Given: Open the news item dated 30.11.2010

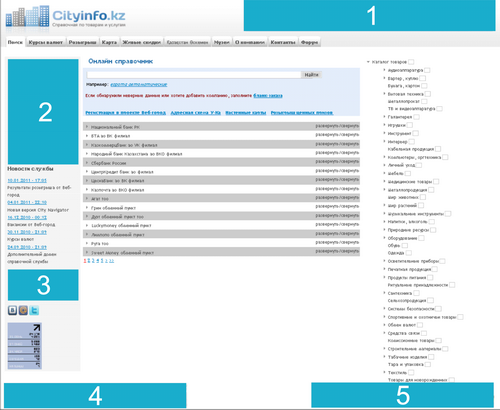Looking at the screenshot, I should pos(27,232).
